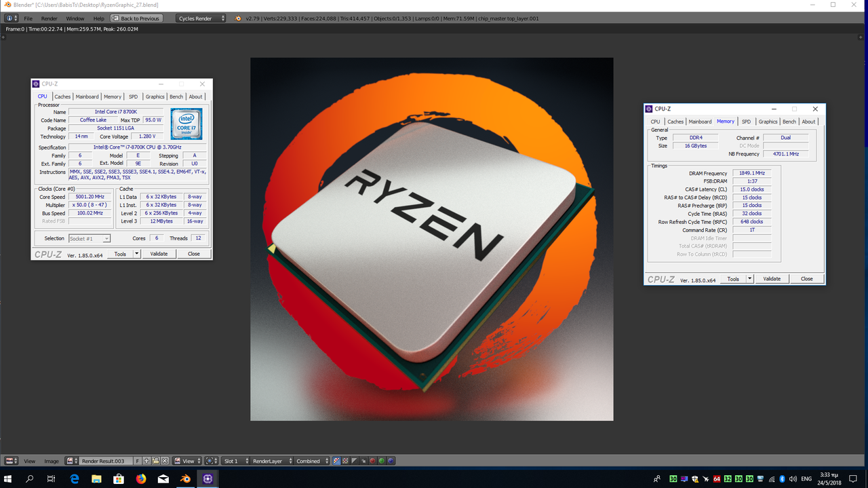Open the Combined render pass dropdown
Image resolution: width=868 pixels, height=488 pixels.
click(312, 461)
